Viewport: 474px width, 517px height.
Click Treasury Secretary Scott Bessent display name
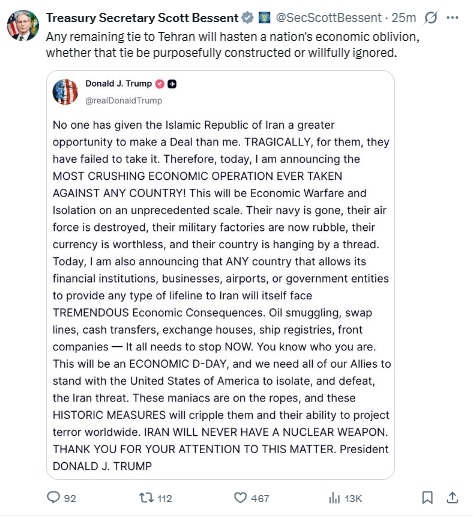point(142,18)
